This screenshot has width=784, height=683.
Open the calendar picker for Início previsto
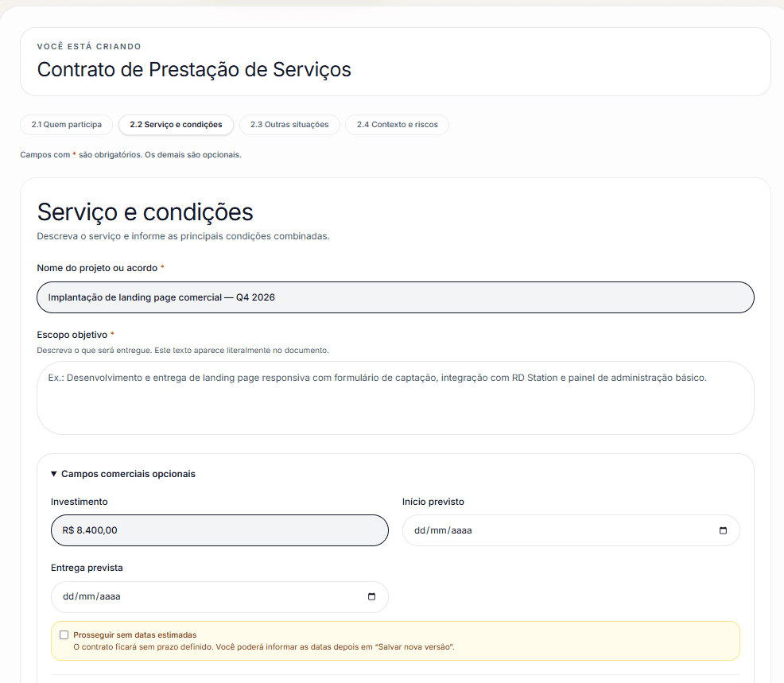pos(723,530)
